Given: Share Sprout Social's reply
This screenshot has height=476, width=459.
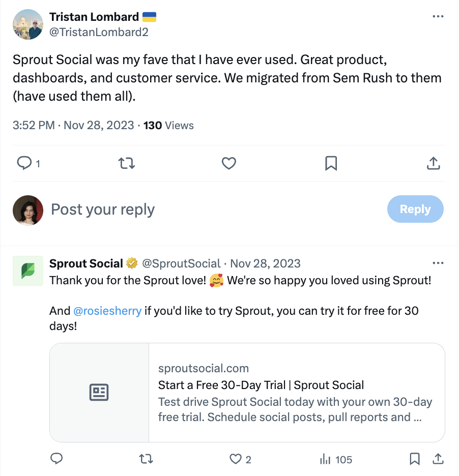Looking at the screenshot, I should click(438, 459).
